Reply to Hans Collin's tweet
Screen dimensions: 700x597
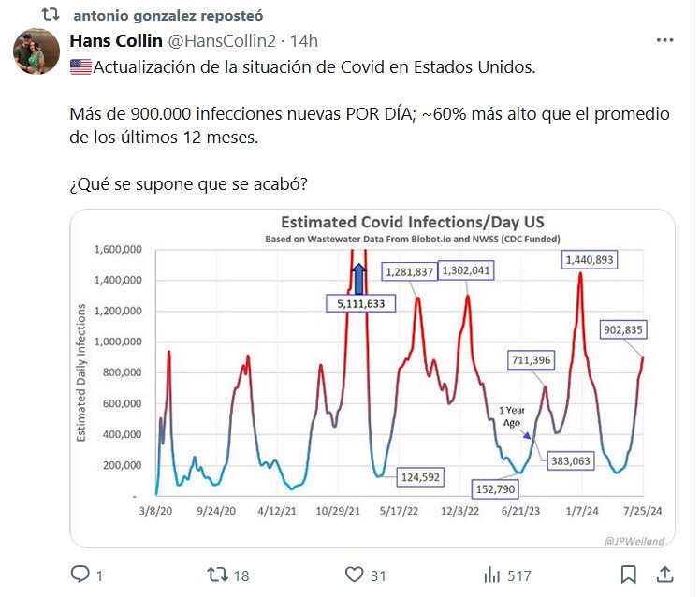coord(80,575)
